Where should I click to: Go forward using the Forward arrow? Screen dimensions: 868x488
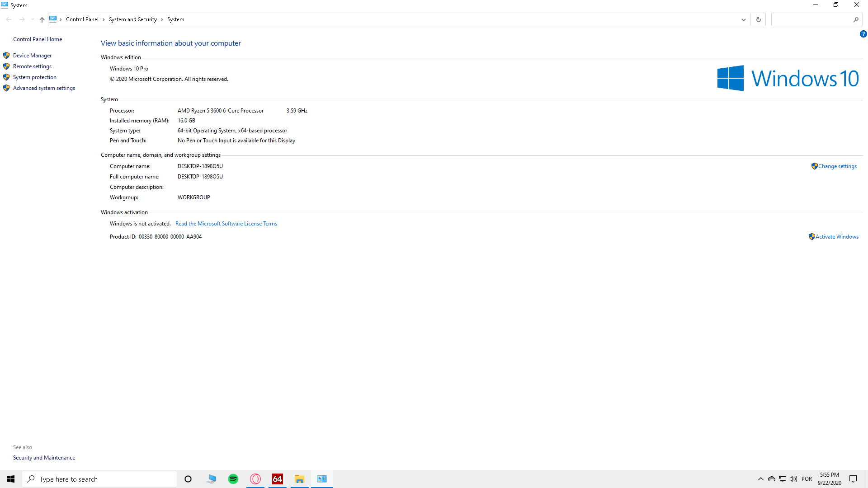coord(22,19)
